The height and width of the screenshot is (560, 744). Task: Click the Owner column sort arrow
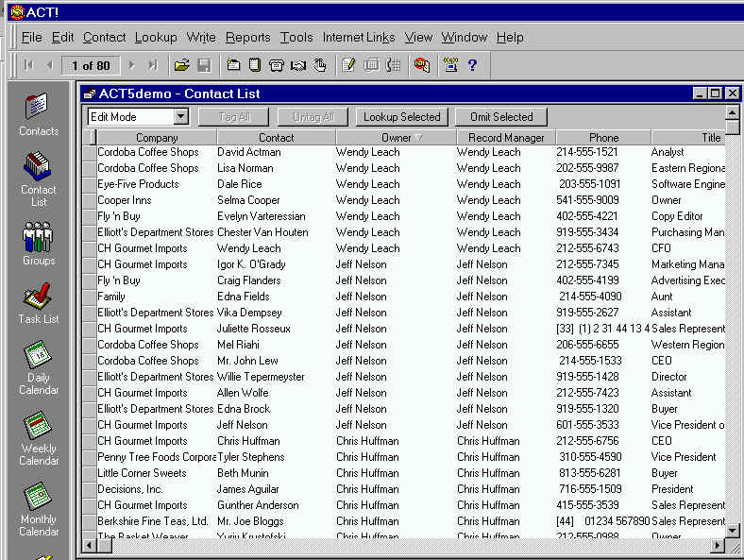[x=418, y=138]
